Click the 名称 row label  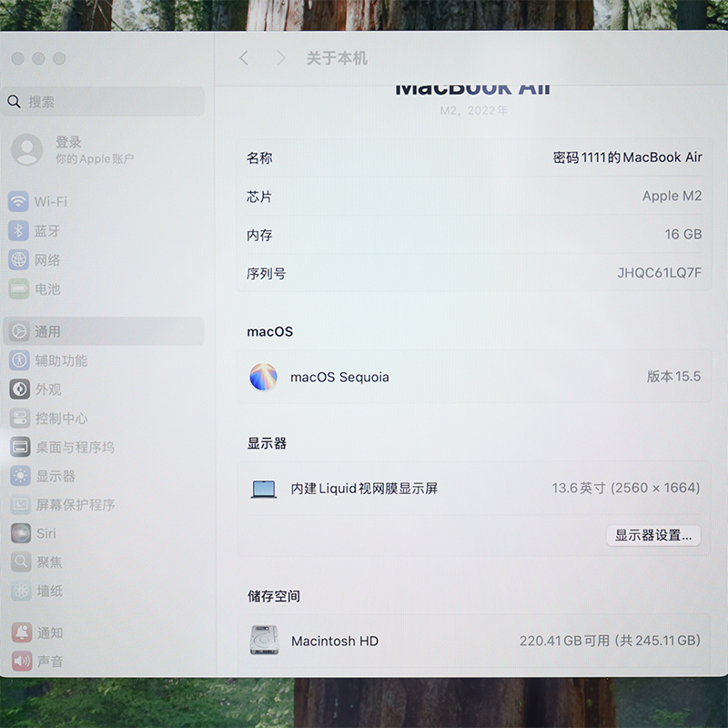click(x=259, y=157)
